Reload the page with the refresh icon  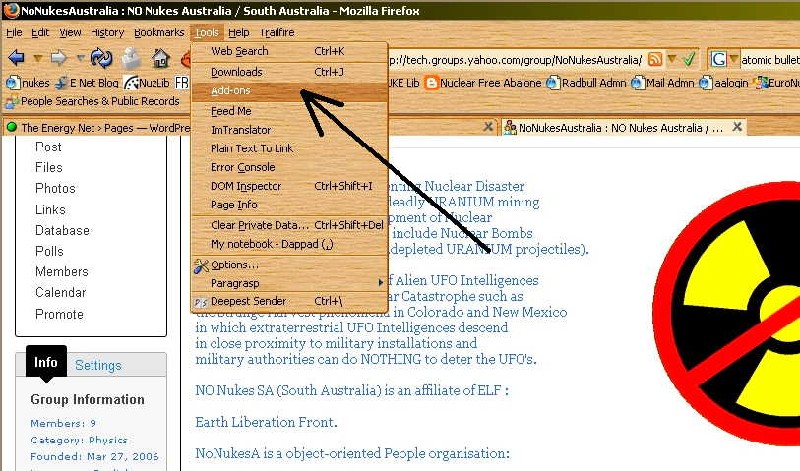pyautogui.click(x=101, y=58)
